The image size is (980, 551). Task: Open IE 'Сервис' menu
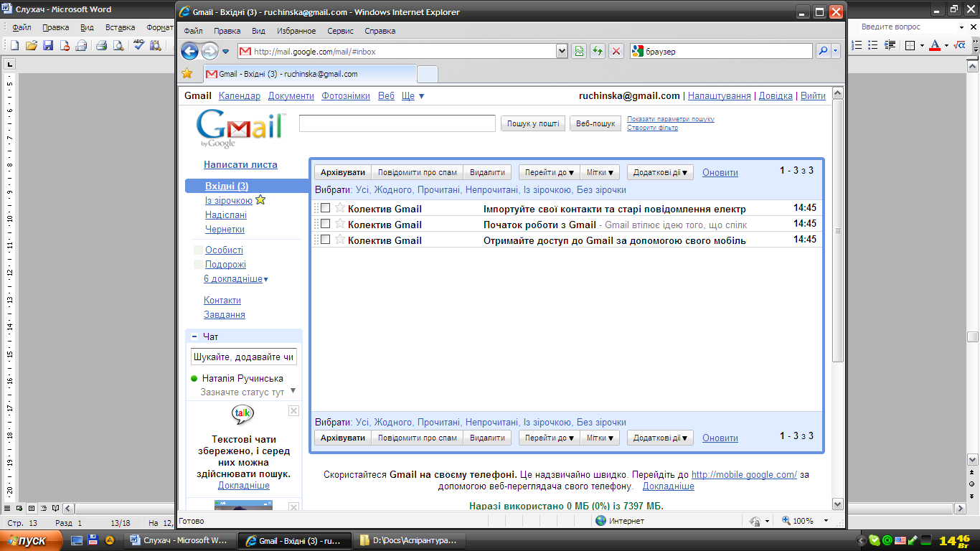[340, 32]
